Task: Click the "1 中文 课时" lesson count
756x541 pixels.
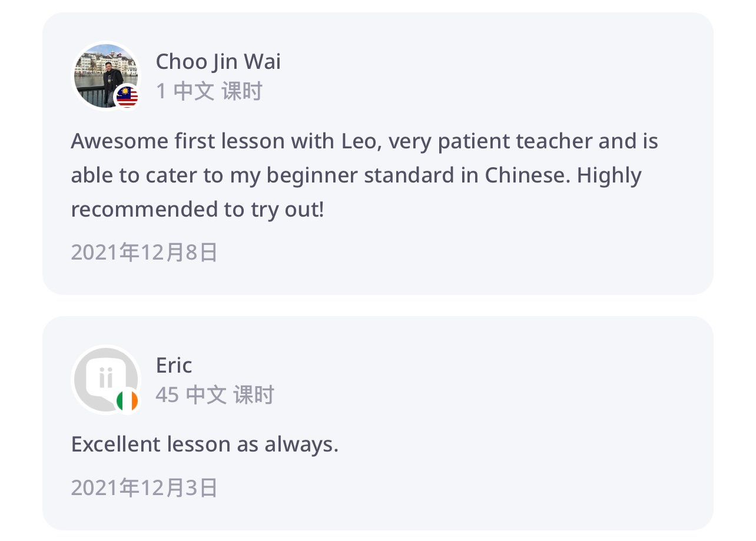Action: tap(208, 91)
